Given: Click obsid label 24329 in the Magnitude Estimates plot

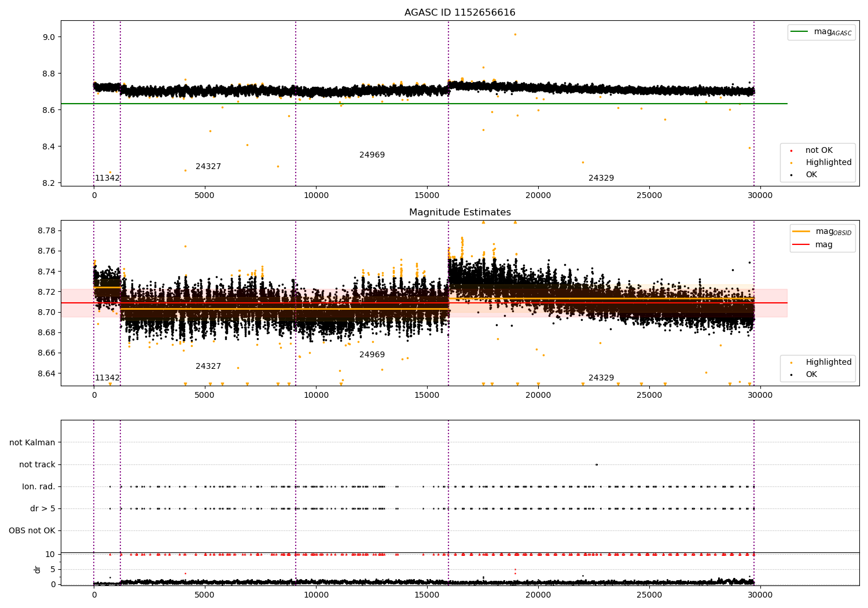Looking at the screenshot, I should click(x=601, y=378).
